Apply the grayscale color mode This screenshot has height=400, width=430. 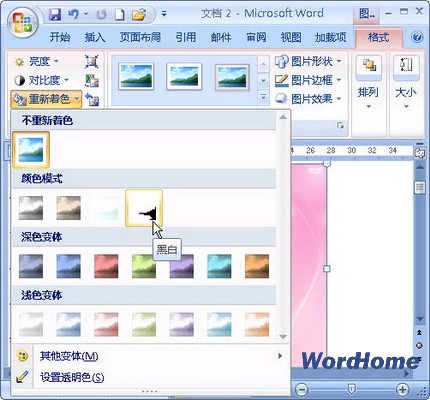pos(31,208)
